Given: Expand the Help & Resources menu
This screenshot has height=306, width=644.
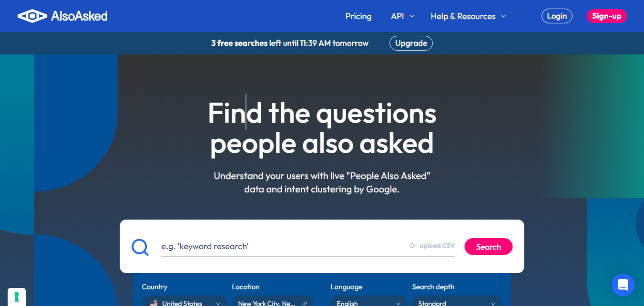Looking at the screenshot, I should (x=468, y=16).
